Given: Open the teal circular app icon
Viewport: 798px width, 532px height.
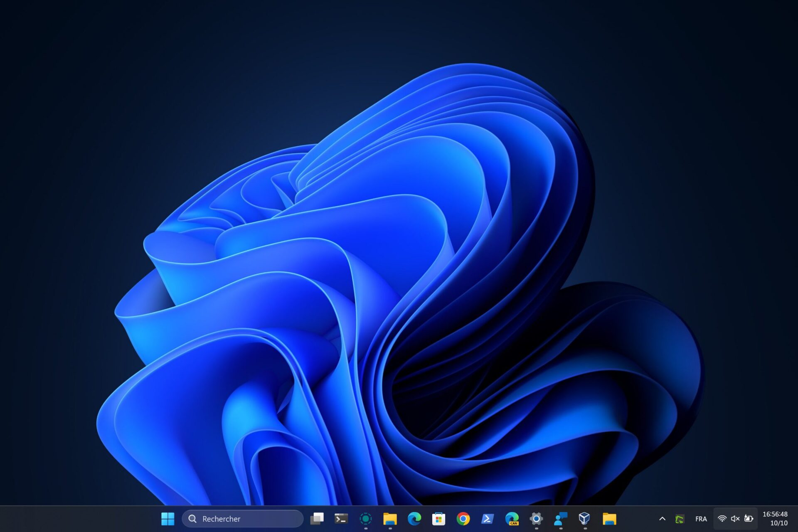Looking at the screenshot, I should [366, 519].
